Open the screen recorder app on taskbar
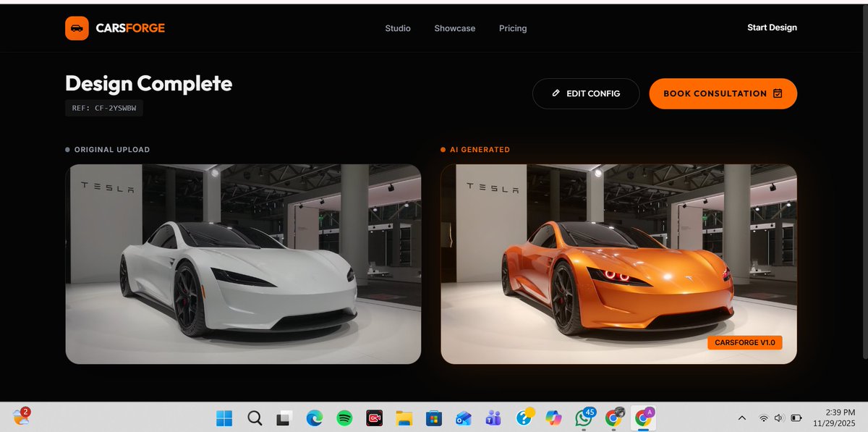Image resolution: width=868 pixels, height=432 pixels. (x=374, y=418)
